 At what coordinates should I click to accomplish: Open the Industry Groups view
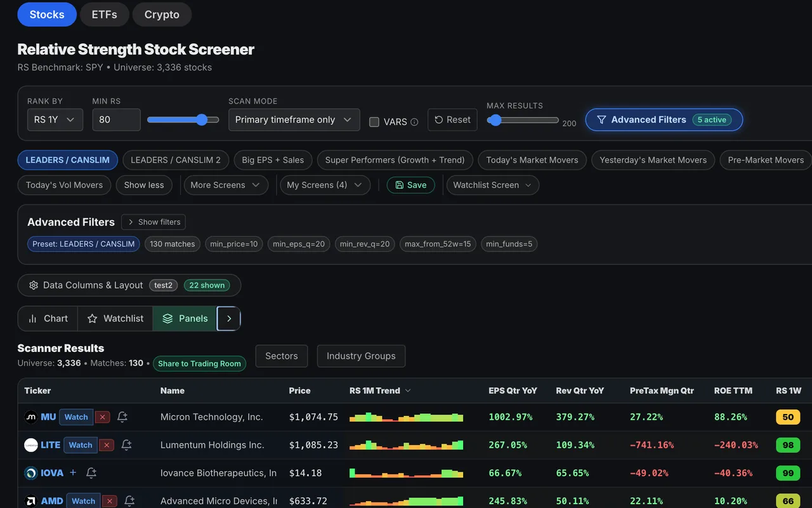(361, 356)
